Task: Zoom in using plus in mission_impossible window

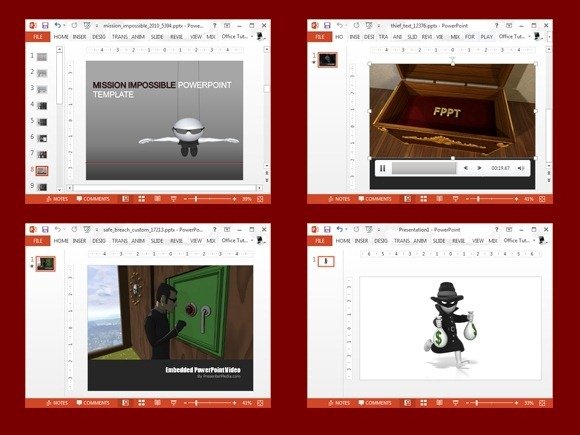Action: (235, 199)
